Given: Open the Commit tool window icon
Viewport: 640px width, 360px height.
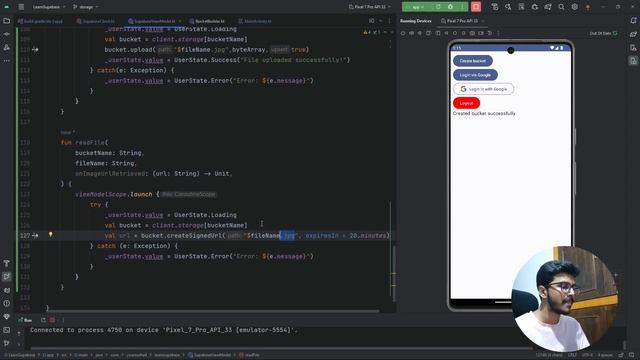Looking at the screenshot, I should [x=7, y=34].
